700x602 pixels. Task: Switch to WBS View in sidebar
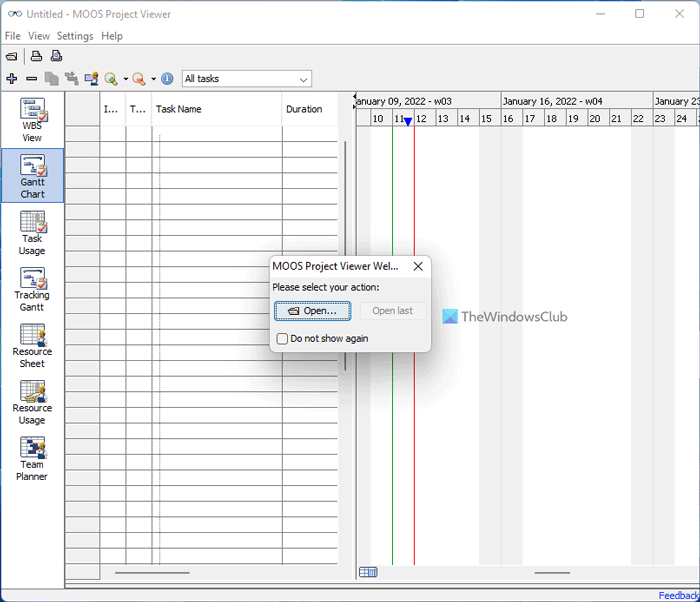coord(33,120)
